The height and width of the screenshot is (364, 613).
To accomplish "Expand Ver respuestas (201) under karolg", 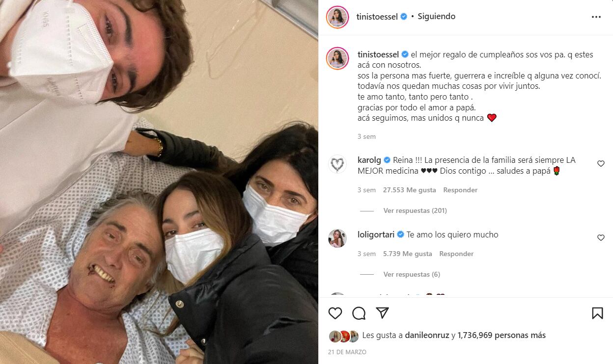I will 415,210.
